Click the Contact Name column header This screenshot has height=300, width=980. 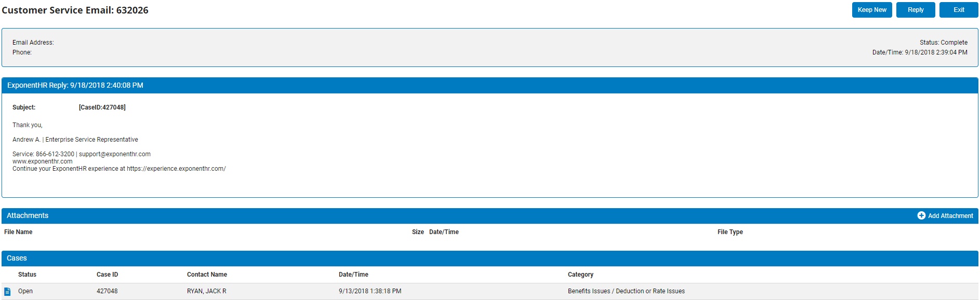[x=207, y=275]
